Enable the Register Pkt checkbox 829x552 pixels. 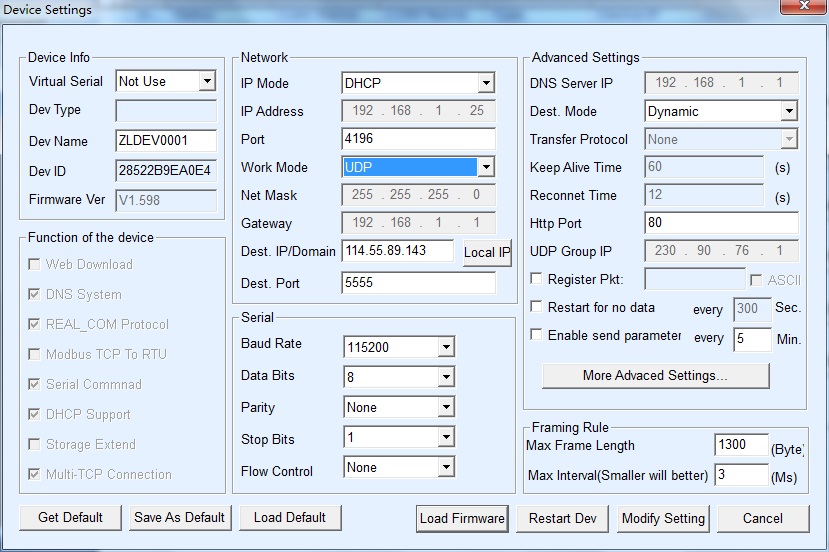537,279
